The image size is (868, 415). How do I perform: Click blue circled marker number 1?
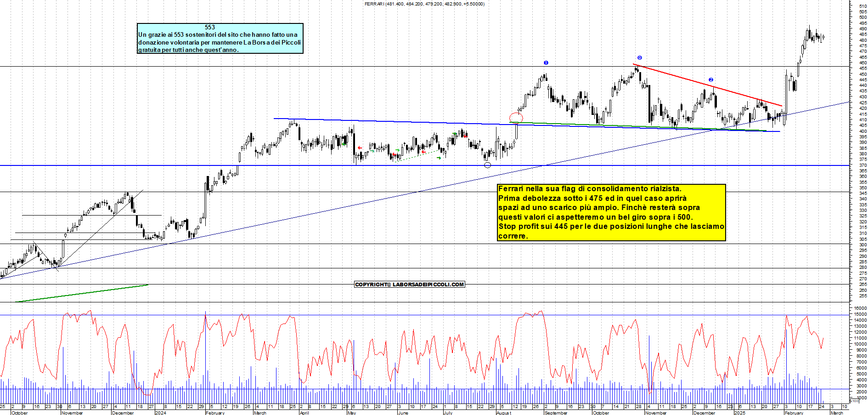pos(546,63)
